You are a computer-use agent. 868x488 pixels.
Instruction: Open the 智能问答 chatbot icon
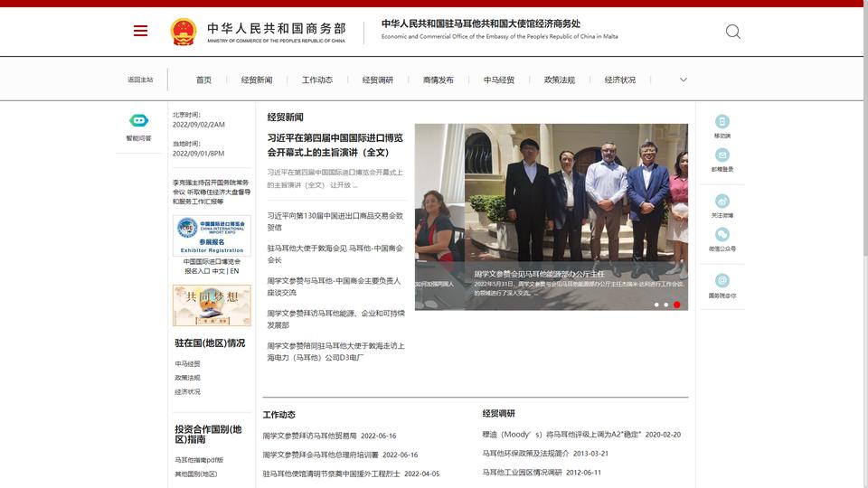[139, 120]
